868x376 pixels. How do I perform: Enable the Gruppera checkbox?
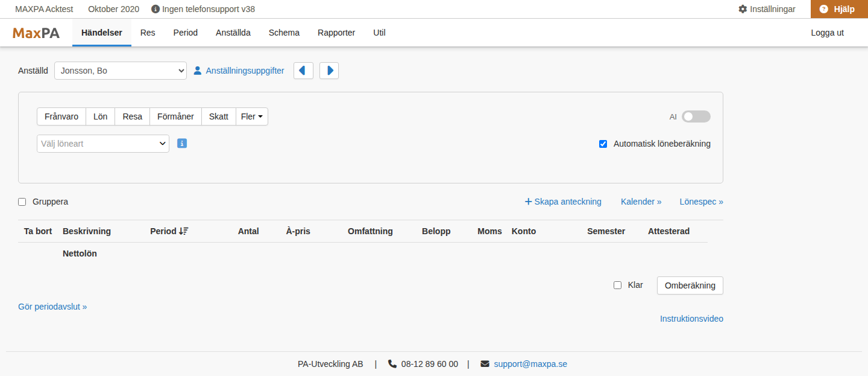pos(22,202)
